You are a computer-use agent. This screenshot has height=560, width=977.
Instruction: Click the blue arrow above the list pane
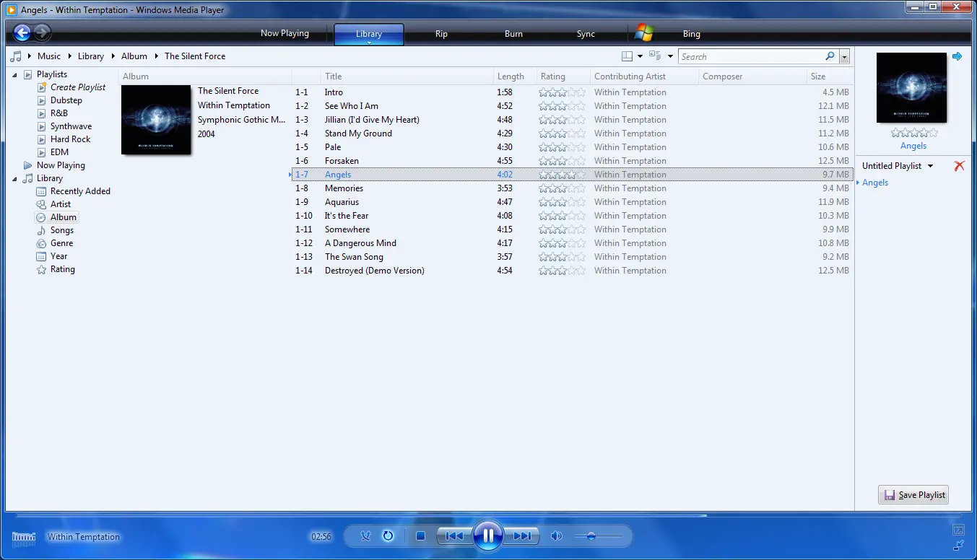[957, 56]
